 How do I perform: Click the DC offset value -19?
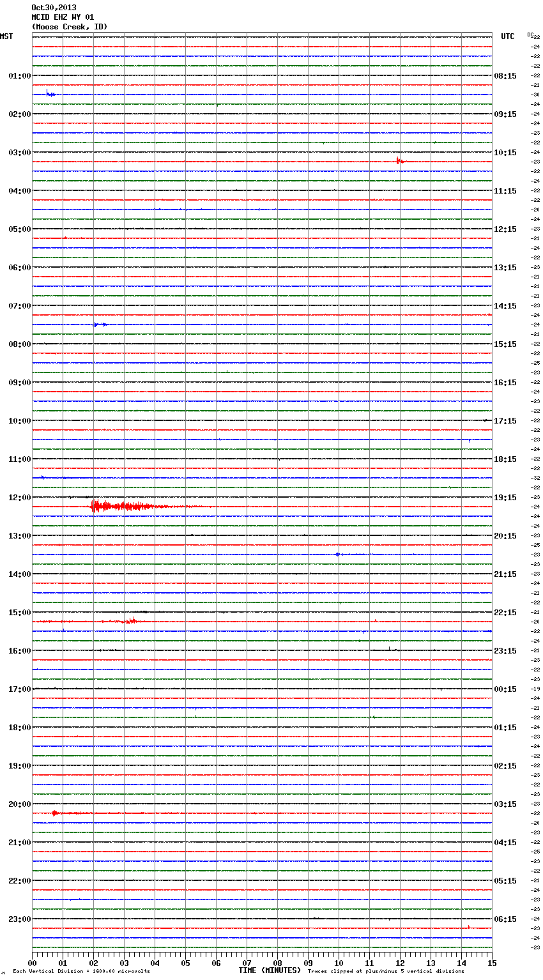tap(535, 689)
